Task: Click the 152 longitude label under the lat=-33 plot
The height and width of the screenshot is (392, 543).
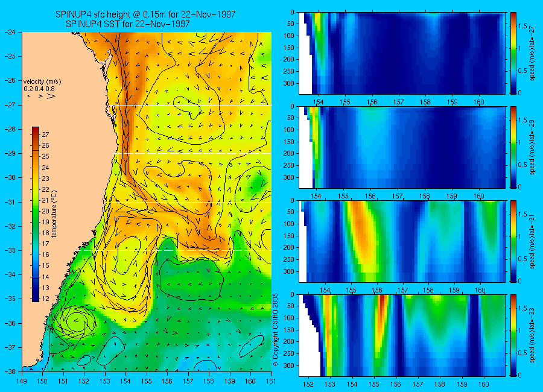Action: (x=308, y=384)
